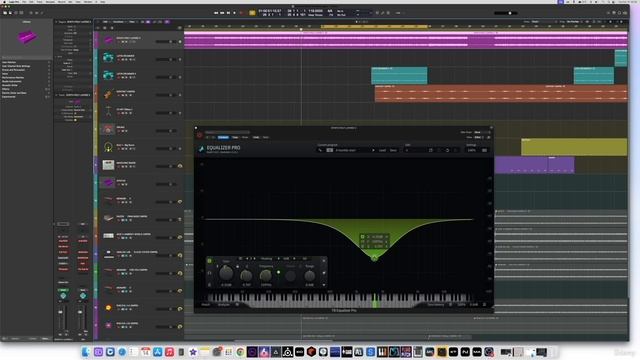Click Undo in the plugin window header
This screenshot has height=360, width=640.
256,138
